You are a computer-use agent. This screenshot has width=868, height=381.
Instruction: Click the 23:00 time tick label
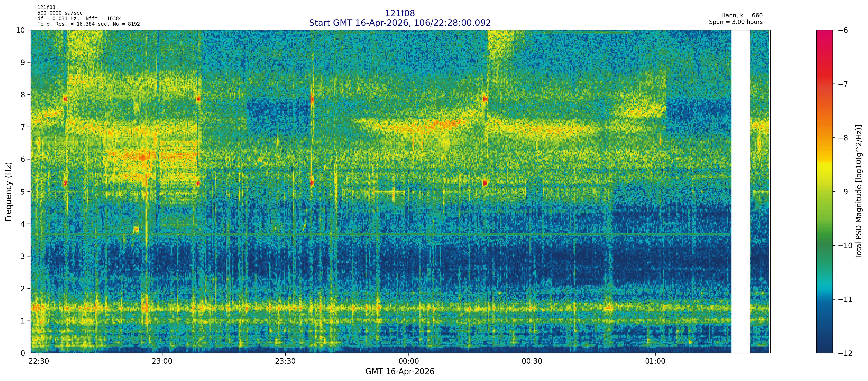coord(162,362)
